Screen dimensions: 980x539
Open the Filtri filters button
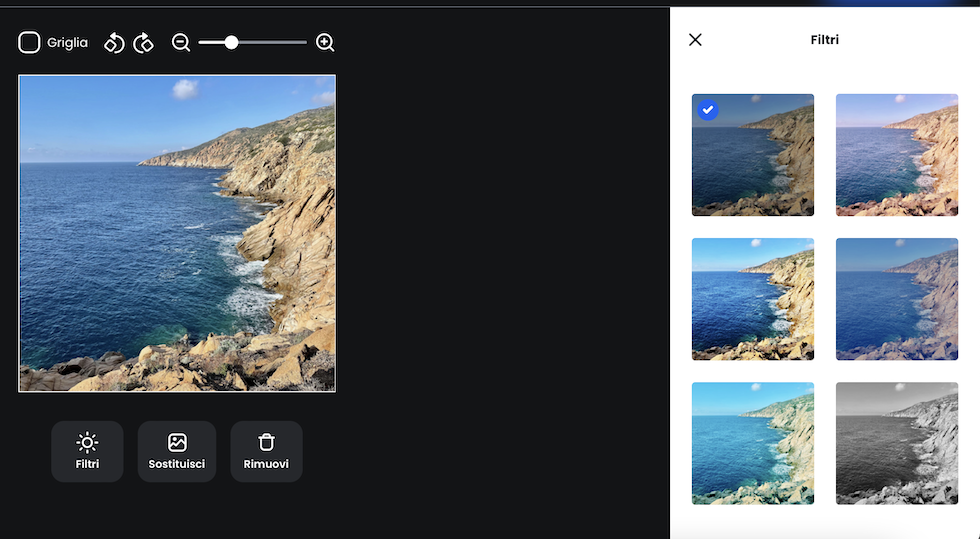[x=87, y=451]
